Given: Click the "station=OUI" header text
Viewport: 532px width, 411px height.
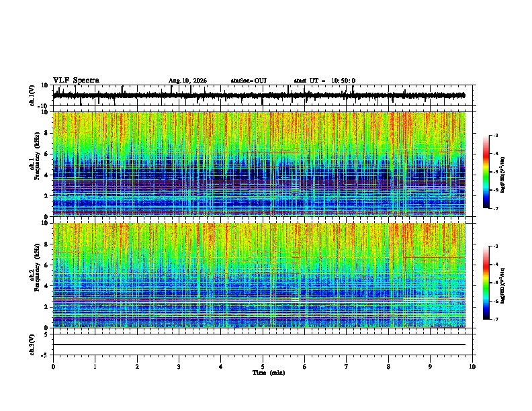Looking at the screenshot, I should [x=249, y=81].
